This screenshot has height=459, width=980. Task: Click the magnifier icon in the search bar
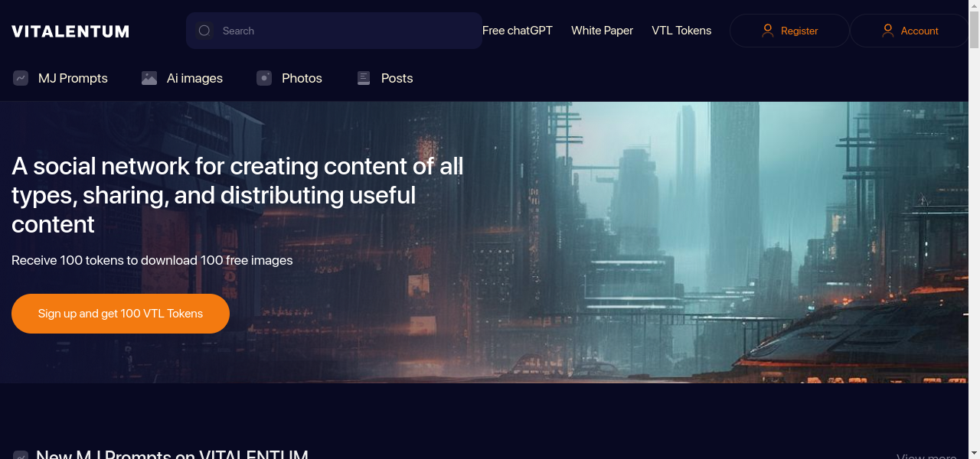204,31
